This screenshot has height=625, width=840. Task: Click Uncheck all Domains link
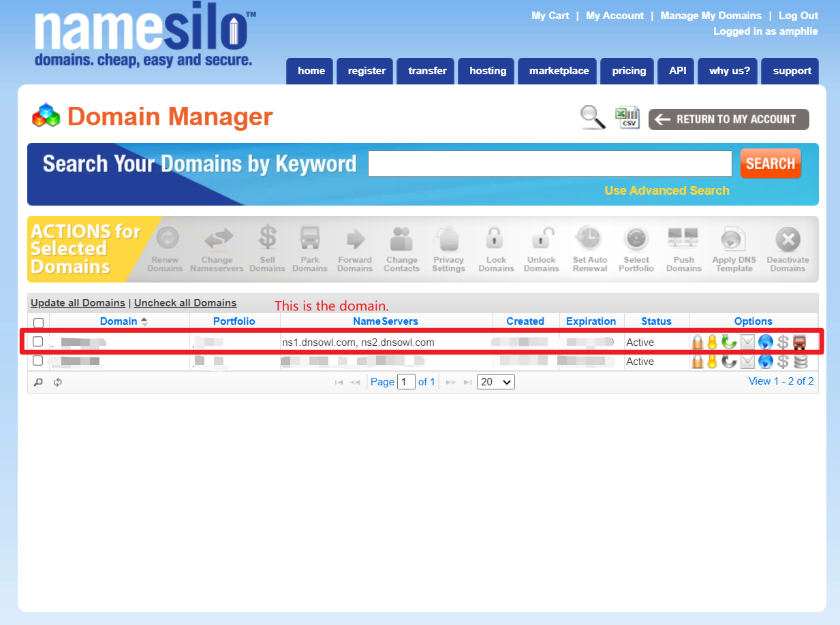(185, 303)
